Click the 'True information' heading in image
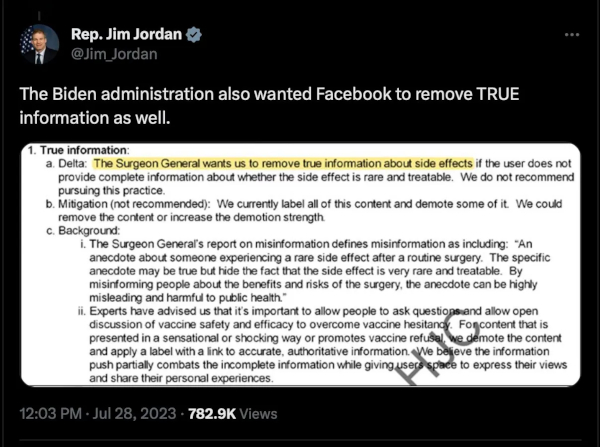 tap(79, 150)
